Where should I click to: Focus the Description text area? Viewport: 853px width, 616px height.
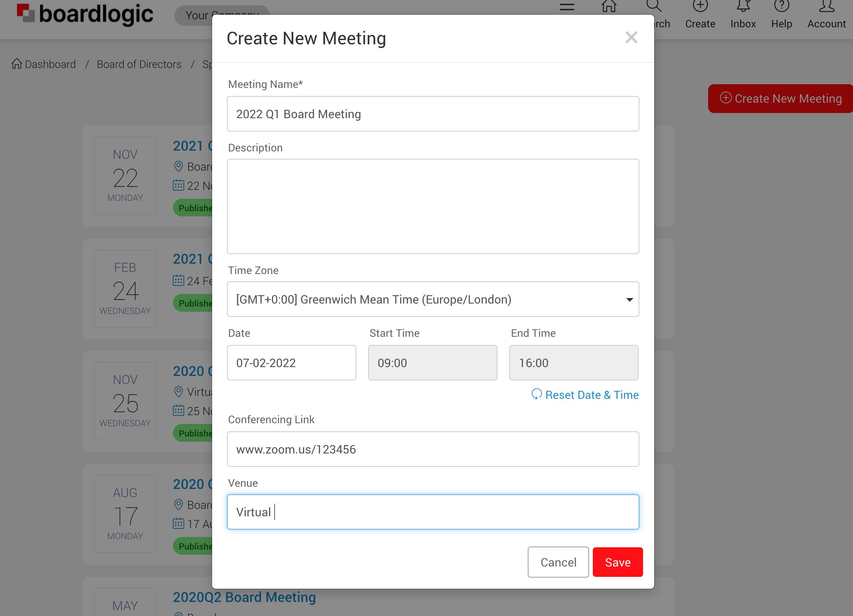click(x=432, y=206)
